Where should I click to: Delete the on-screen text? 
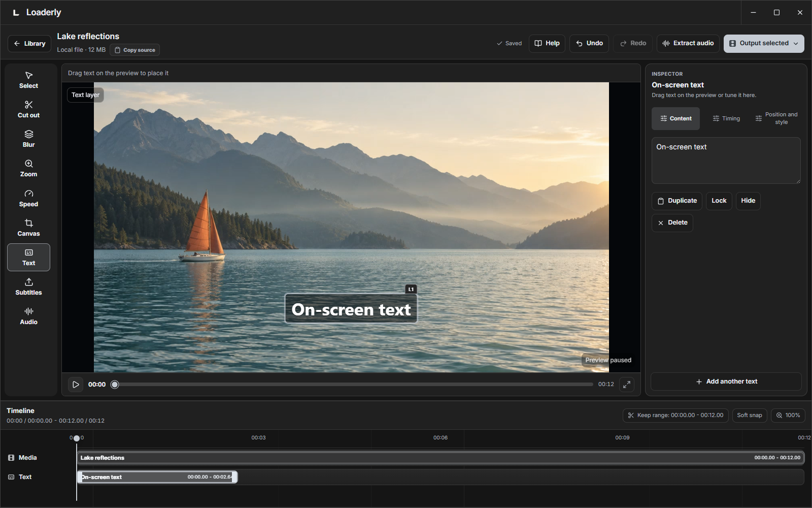pyautogui.click(x=672, y=223)
